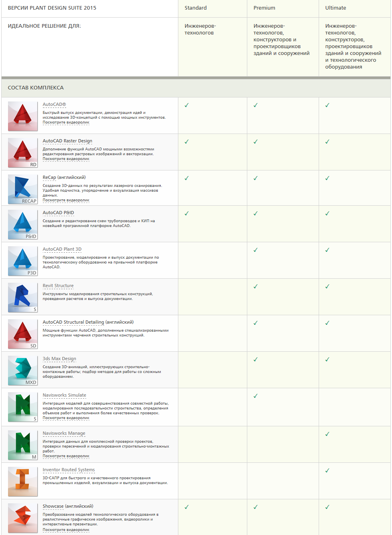
Task: Click the AutoCAD Raster Design RD icon
Action: point(23,153)
